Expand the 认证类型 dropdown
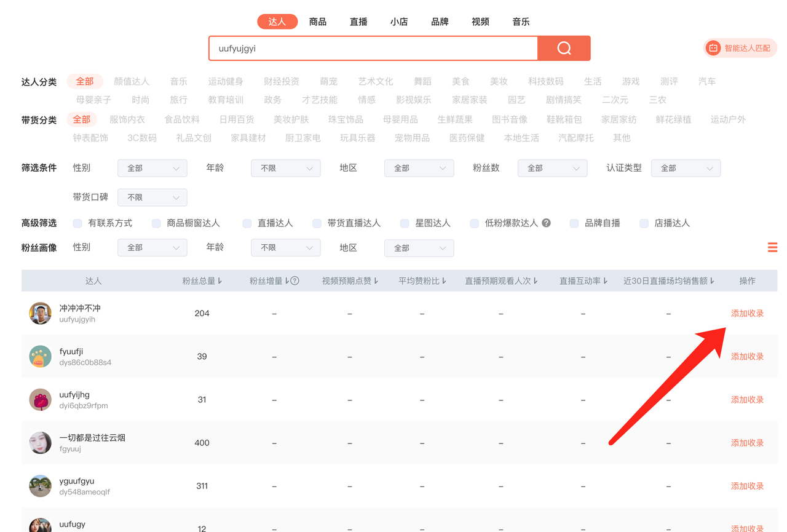This screenshot has width=787, height=532. [686, 168]
